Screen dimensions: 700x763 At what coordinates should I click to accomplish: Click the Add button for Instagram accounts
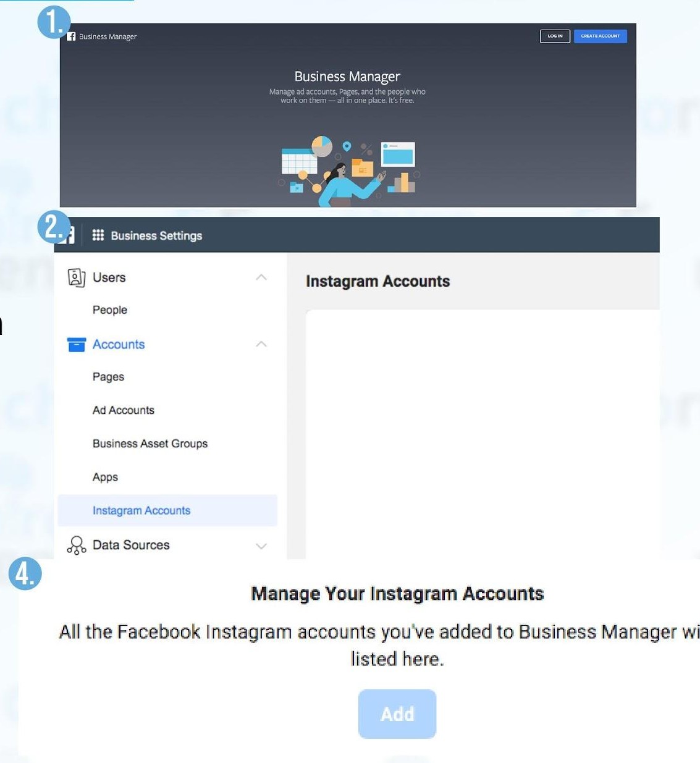(x=397, y=714)
